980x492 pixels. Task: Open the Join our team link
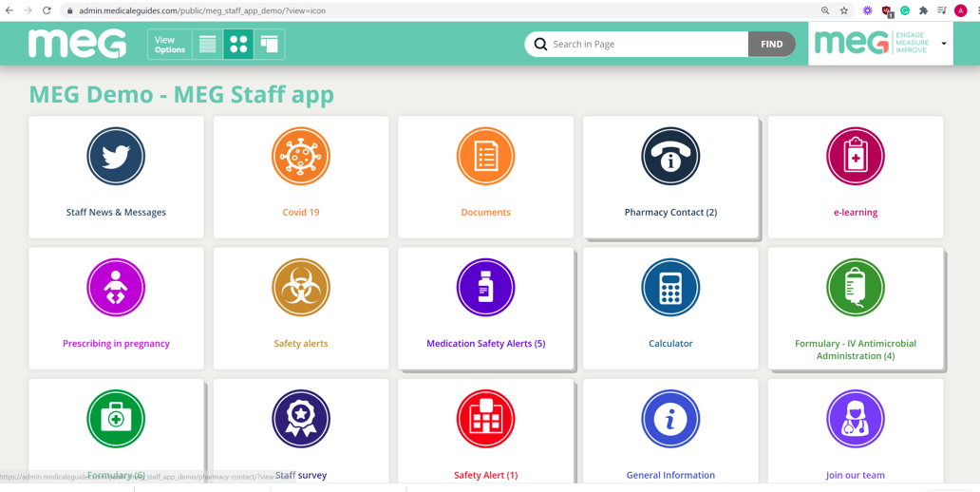855,475
